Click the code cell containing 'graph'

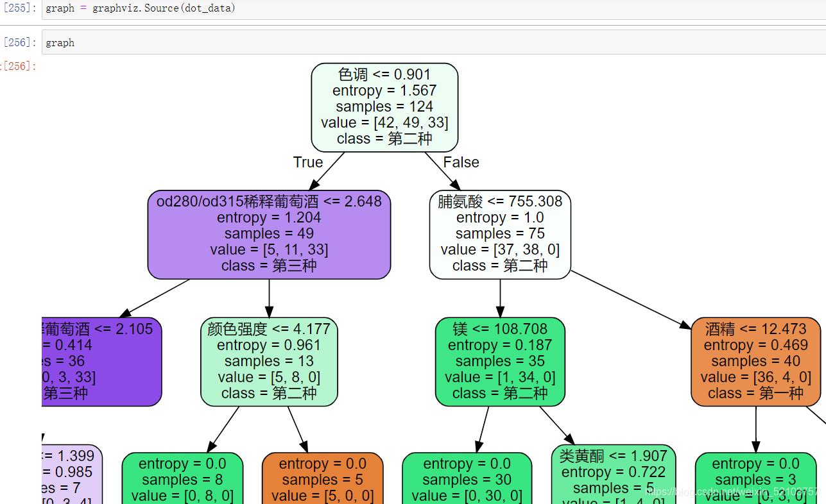[x=434, y=42]
